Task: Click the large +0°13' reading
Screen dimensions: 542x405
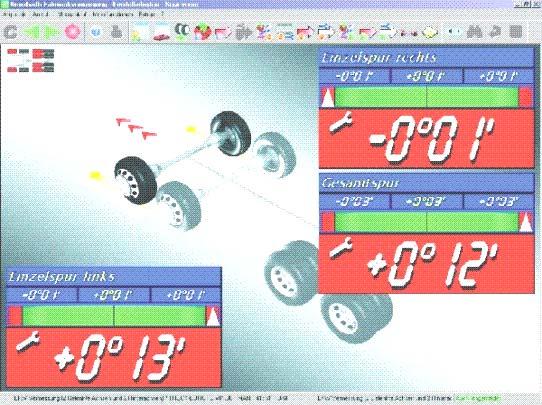Action: (120, 359)
